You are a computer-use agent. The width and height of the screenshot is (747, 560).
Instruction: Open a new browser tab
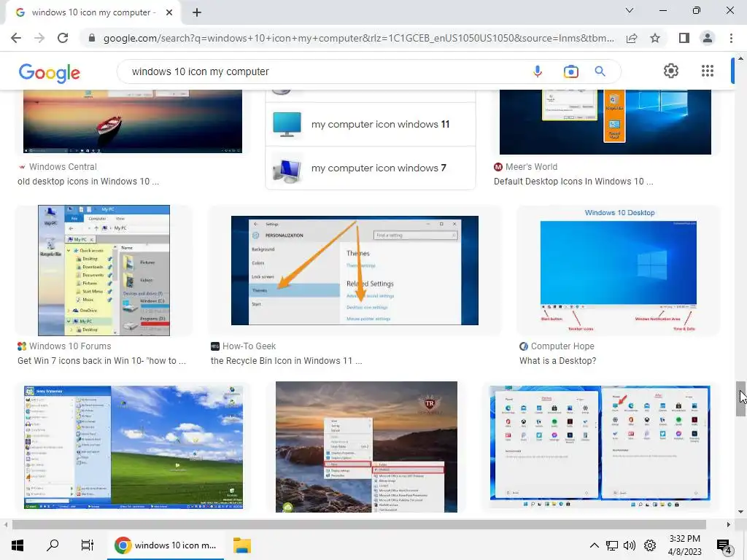[197, 12]
